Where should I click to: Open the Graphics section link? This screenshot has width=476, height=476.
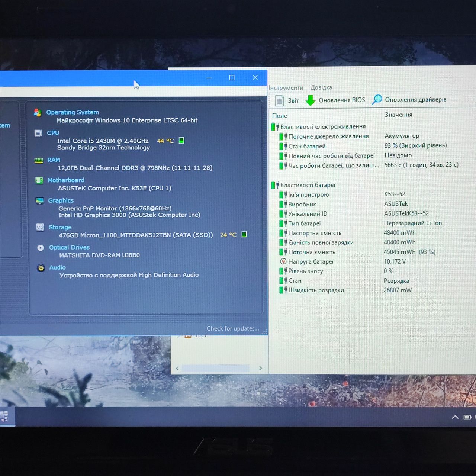(x=61, y=200)
